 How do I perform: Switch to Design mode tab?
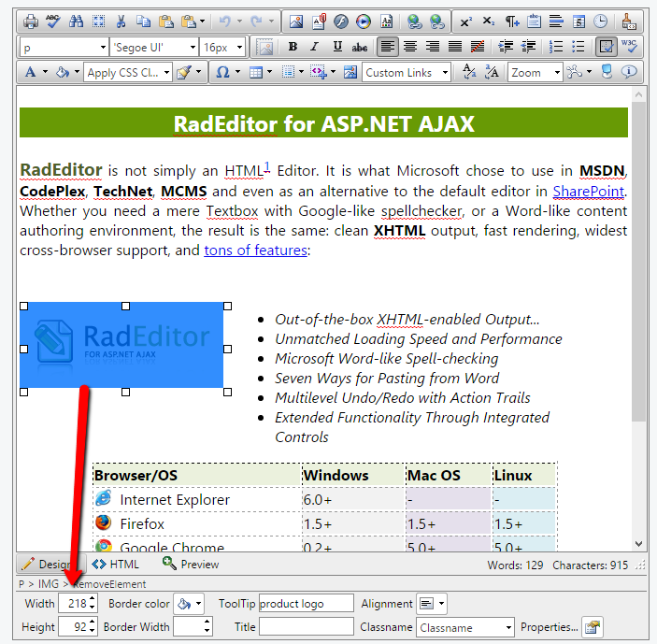pos(51,564)
